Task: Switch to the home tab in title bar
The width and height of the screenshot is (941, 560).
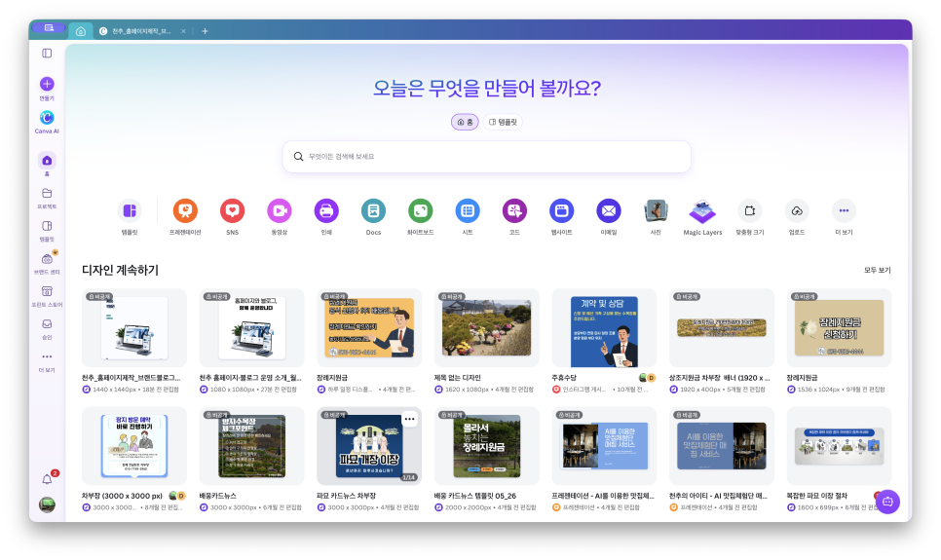Action: [81, 31]
